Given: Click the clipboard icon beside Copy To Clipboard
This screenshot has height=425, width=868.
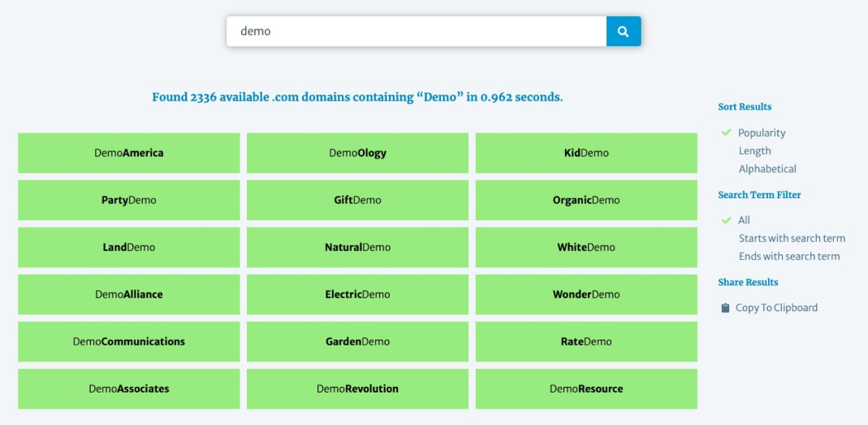Looking at the screenshot, I should coord(725,308).
